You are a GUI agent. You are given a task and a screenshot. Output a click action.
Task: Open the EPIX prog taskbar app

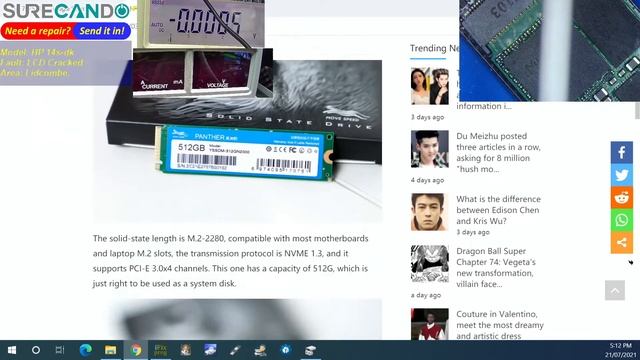pos(160,350)
